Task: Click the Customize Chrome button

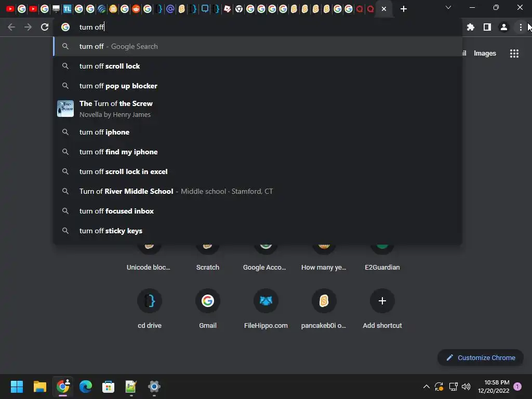Action: pyautogui.click(x=481, y=357)
